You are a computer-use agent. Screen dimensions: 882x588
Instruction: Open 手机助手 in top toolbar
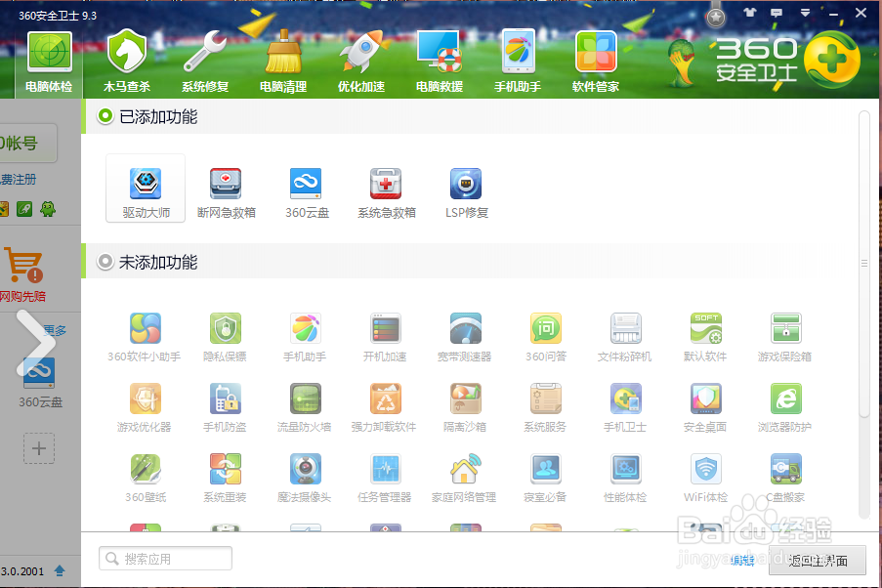[518, 63]
